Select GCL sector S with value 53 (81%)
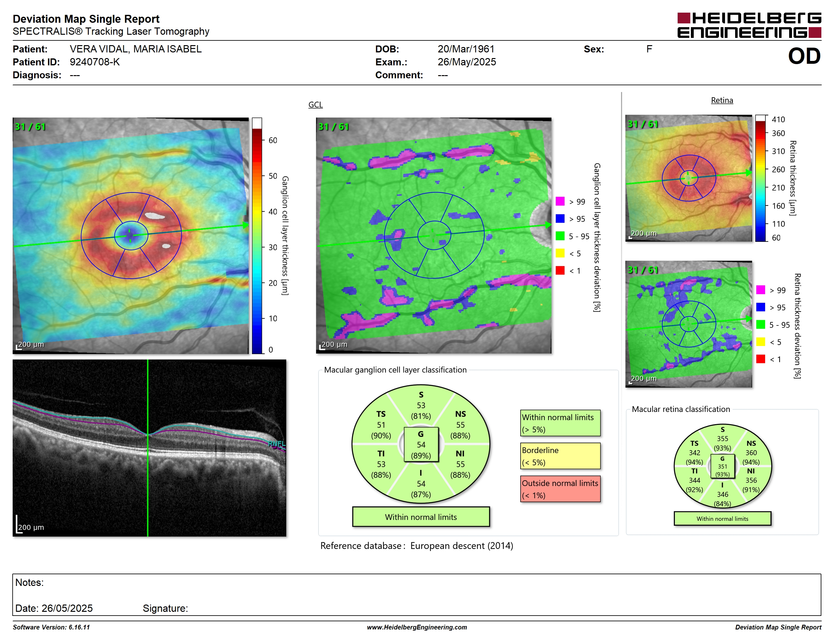 click(421, 406)
